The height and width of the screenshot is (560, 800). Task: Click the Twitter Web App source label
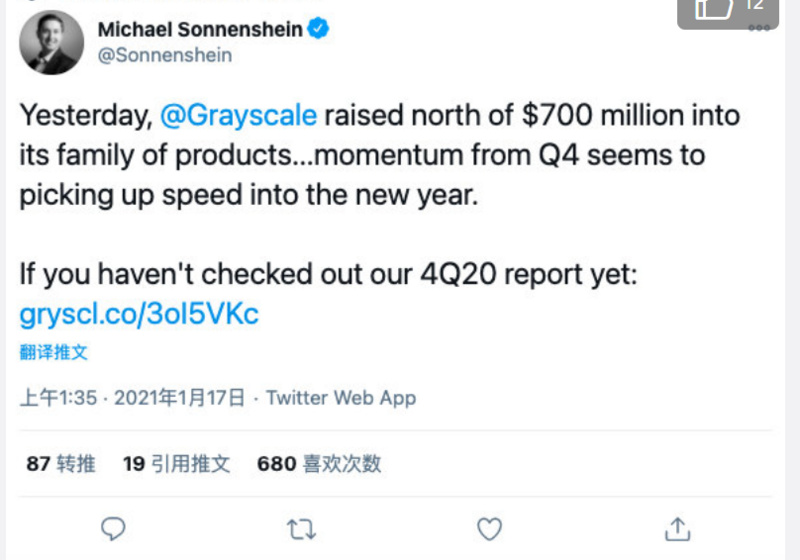[x=341, y=398]
